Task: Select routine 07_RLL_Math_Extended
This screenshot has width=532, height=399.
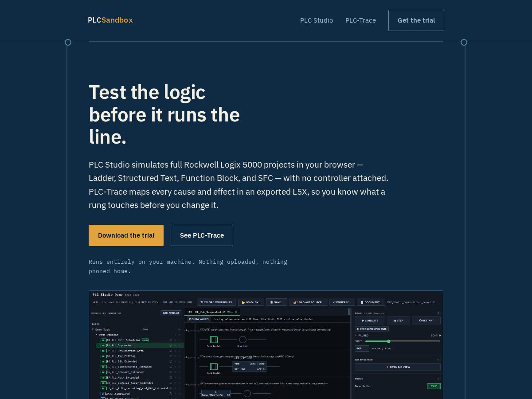Action: 122,377
